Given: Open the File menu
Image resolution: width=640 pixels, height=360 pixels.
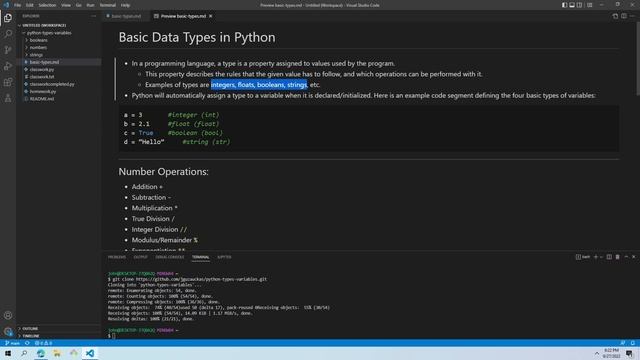Looking at the screenshot, I should pyautogui.click(x=17, y=5).
